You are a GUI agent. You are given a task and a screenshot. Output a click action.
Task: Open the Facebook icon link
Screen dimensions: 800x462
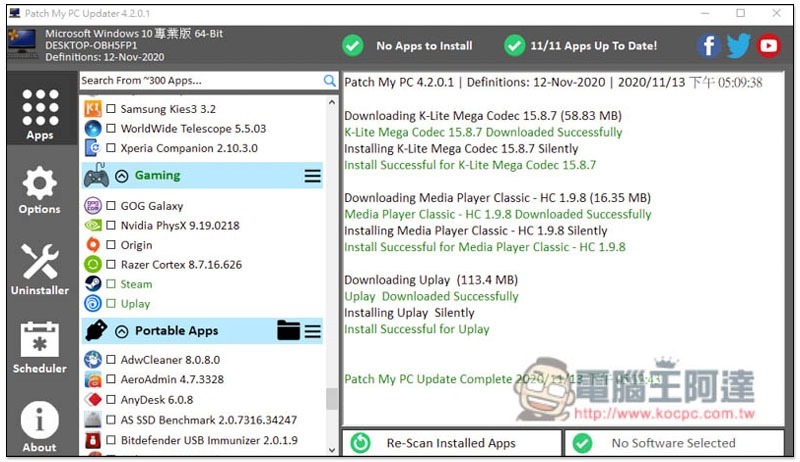[x=709, y=46]
